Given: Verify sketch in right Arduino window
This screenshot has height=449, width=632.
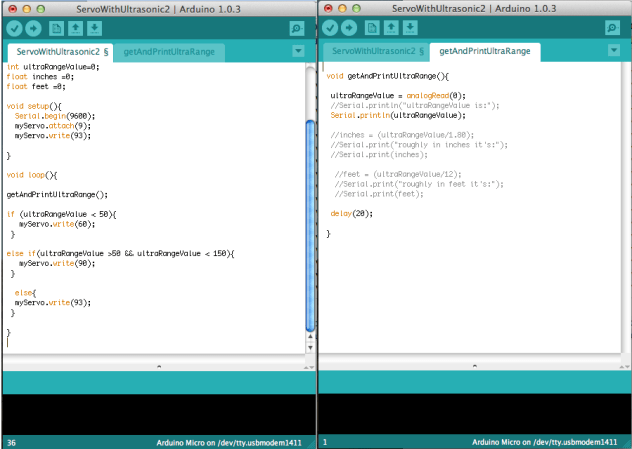Looking at the screenshot, I should (330, 28).
